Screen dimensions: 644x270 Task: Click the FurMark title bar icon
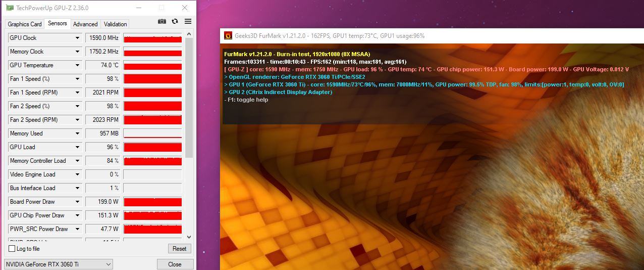click(228, 36)
